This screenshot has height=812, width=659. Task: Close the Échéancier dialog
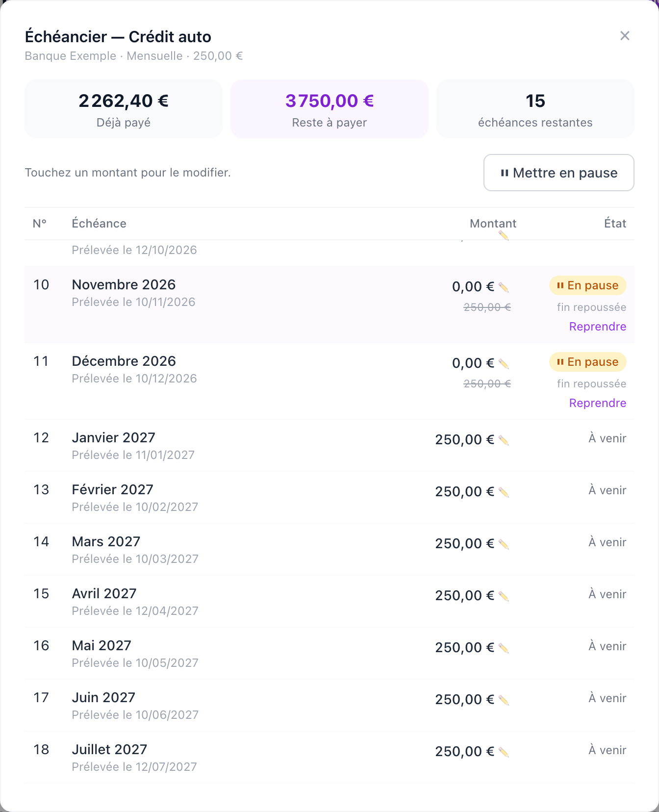(x=625, y=36)
